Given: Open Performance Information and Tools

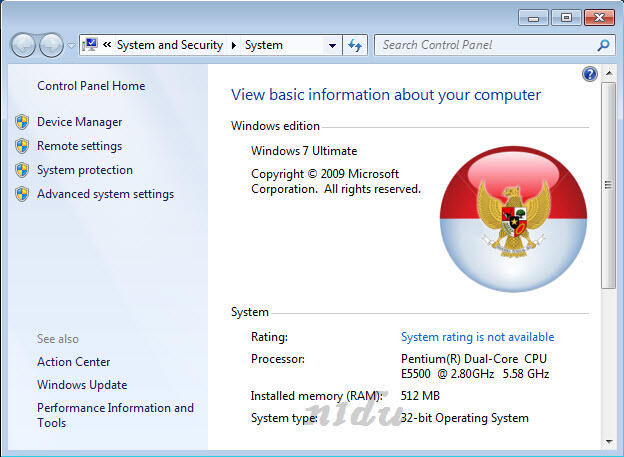Looking at the screenshot, I should pyautogui.click(x=115, y=415).
